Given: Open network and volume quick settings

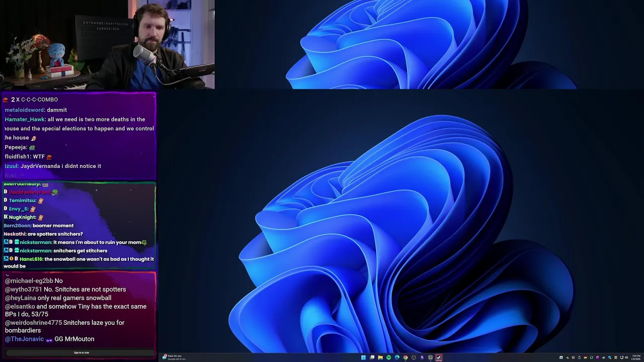Looking at the screenshot, I should 624,357.
